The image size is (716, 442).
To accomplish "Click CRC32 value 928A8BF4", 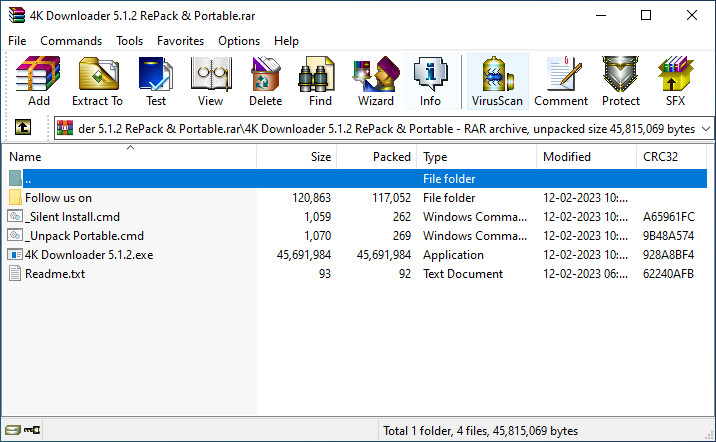I will pyautogui.click(x=669, y=255).
